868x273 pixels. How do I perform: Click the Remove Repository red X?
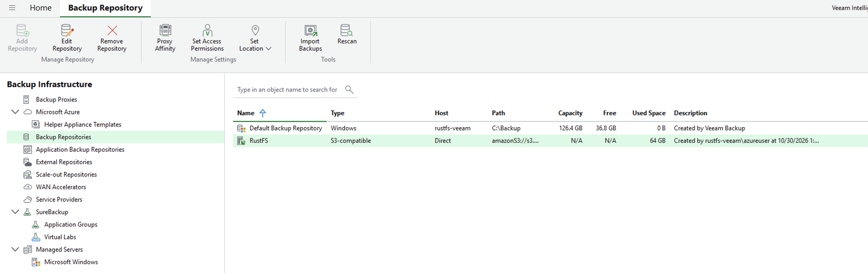coord(112,30)
